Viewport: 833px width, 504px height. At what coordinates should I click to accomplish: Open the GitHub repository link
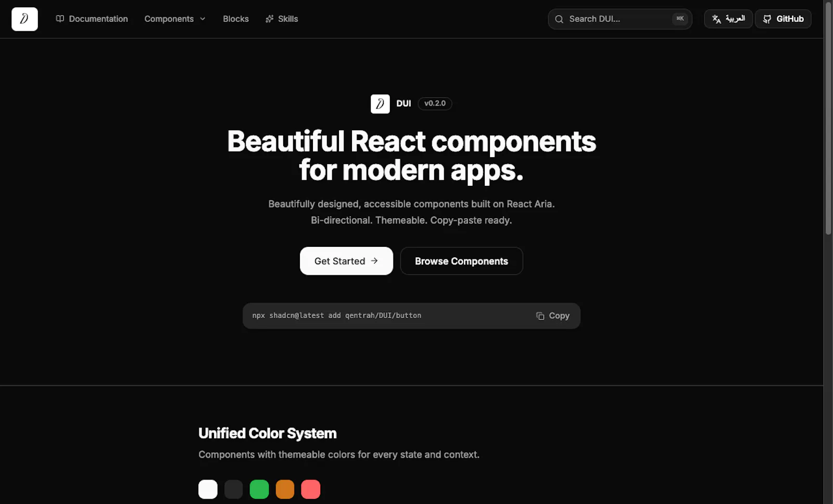[783, 19]
